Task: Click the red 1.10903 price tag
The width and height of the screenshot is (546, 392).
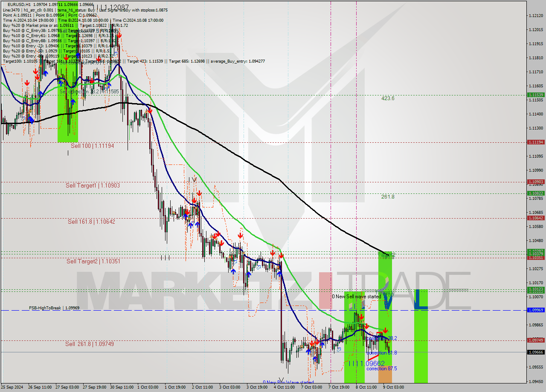Action: [x=536, y=182]
